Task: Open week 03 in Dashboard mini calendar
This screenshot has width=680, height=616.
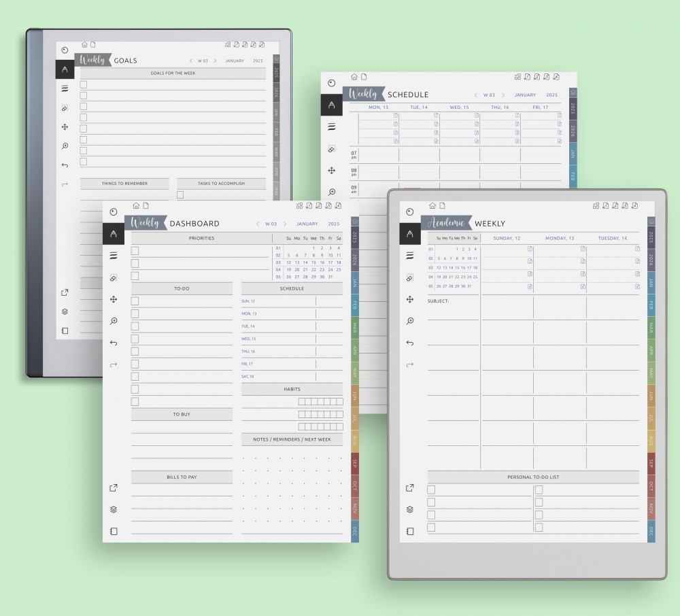Action: [x=278, y=262]
